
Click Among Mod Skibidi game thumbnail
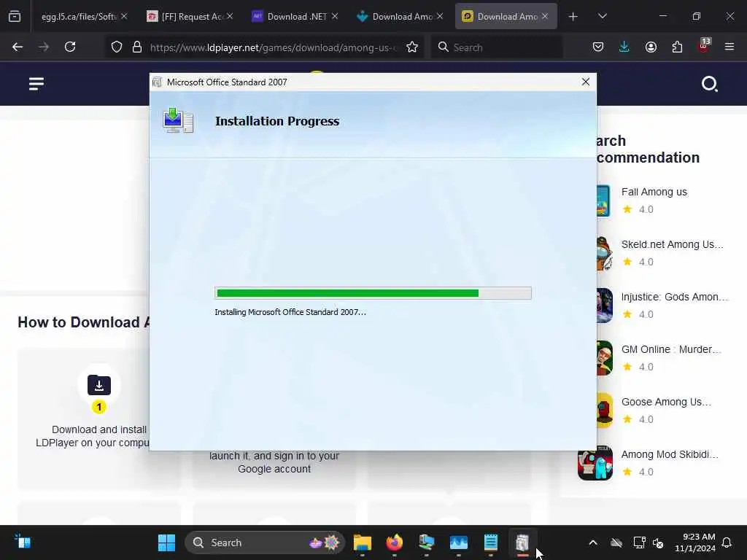(x=595, y=463)
